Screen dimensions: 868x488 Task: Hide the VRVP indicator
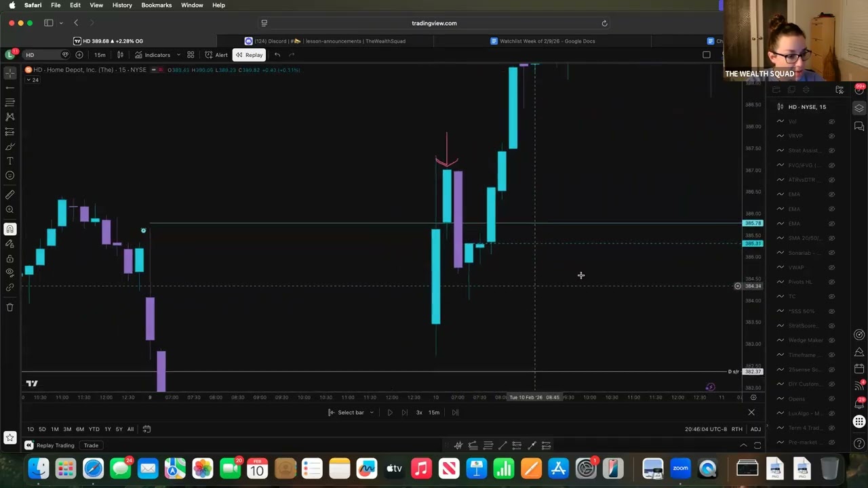(x=831, y=136)
